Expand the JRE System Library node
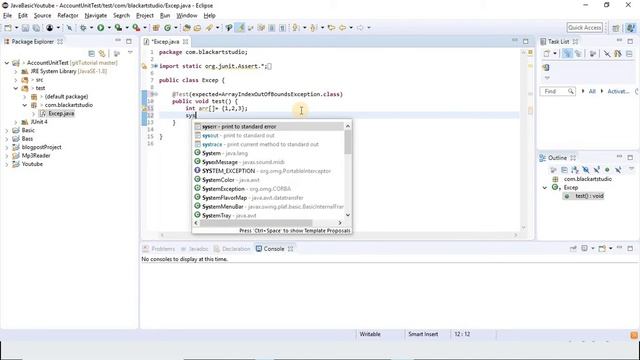The width and height of the screenshot is (640, 360). point(16,71)
